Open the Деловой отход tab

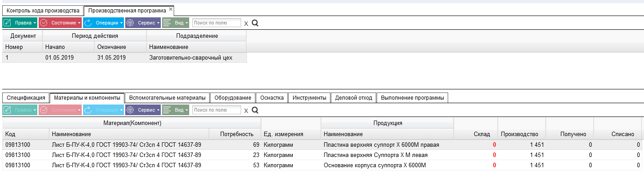(354, 97)
